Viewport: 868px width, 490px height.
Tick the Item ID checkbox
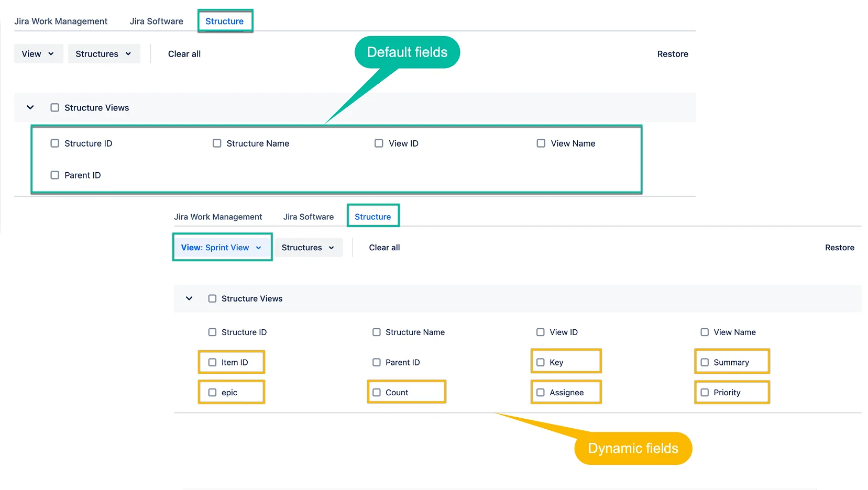point(212,362)
